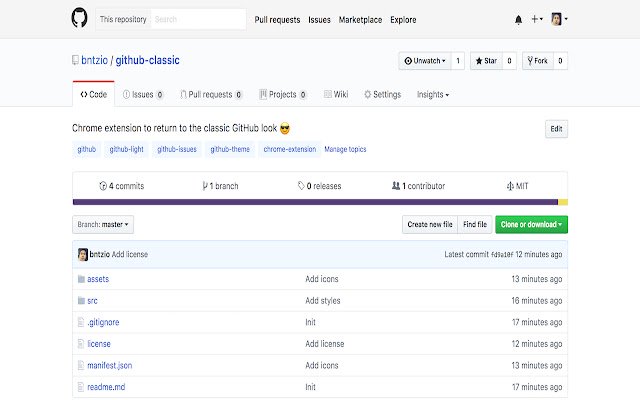The image size is (640, 400).
Task: Open the user avatar menu in header
Action: coord(559,19)
